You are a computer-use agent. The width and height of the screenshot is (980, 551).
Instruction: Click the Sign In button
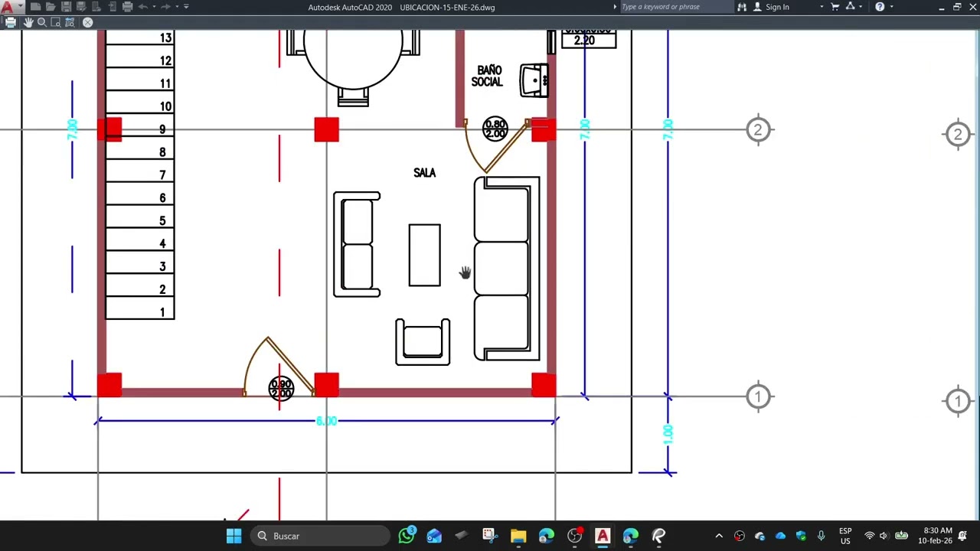tap(772, 7)
